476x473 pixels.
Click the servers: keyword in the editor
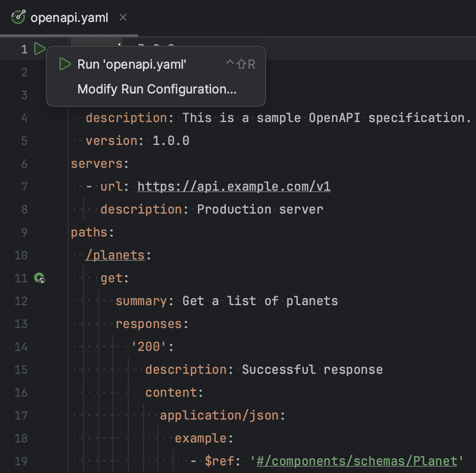97,164
